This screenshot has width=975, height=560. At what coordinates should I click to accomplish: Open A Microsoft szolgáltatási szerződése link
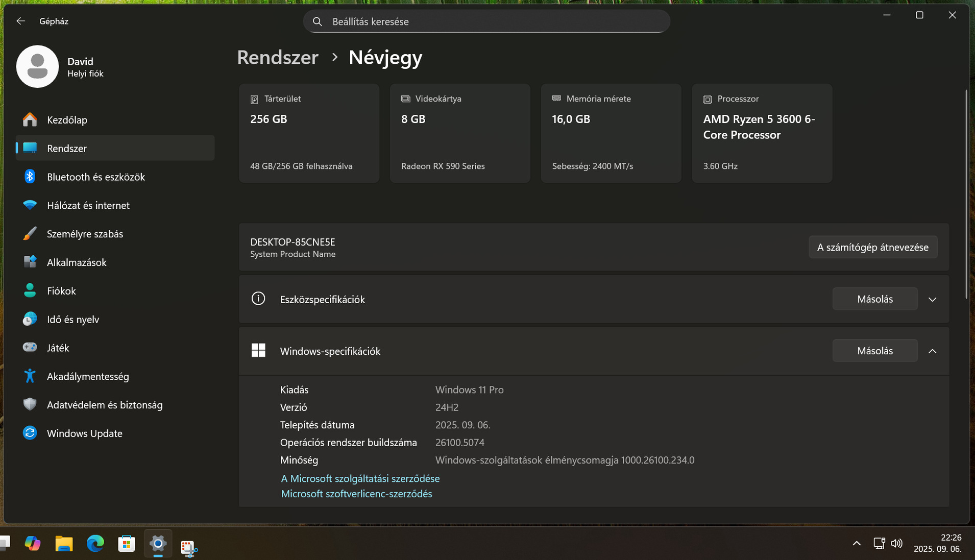click(x=360, y=478)
